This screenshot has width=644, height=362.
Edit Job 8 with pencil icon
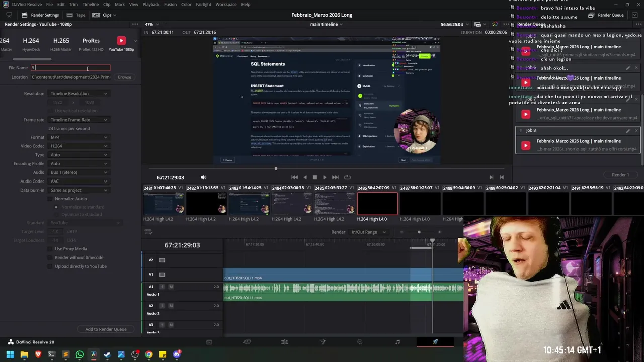628,131
